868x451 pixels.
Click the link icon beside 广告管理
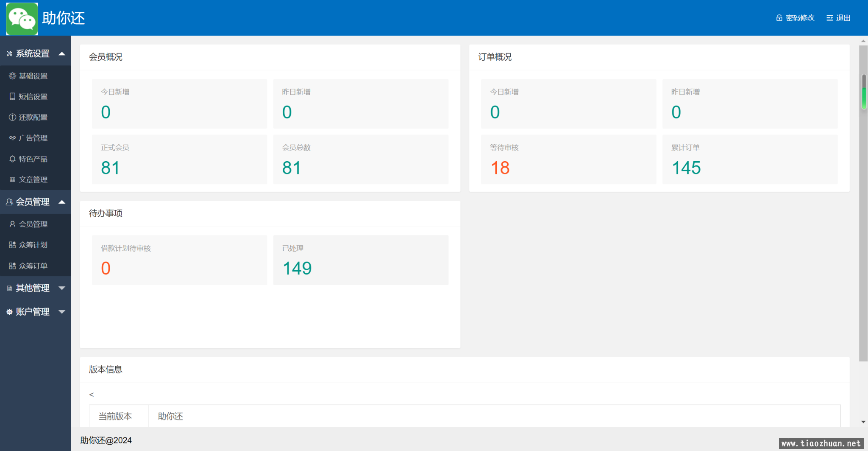12,138
